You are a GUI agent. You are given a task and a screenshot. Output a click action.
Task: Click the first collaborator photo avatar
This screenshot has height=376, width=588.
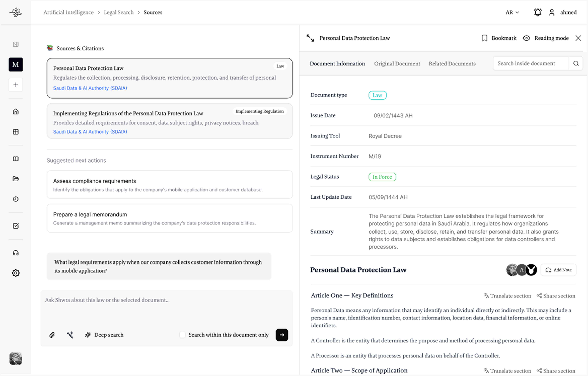tap(512, 270)
